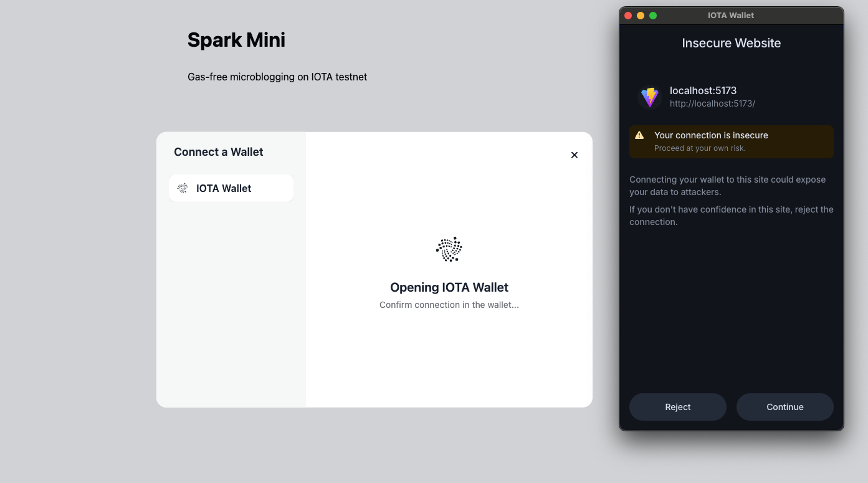Screen dimensions: 868x483
Task: Click the large IOTA logo above Opening IOTA Wallet
Action: pos(449,249)
